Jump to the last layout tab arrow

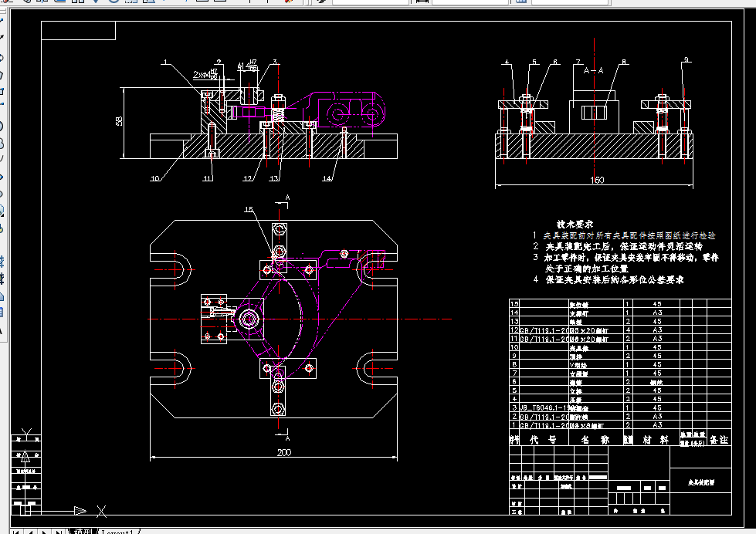[x=59, y=532]
